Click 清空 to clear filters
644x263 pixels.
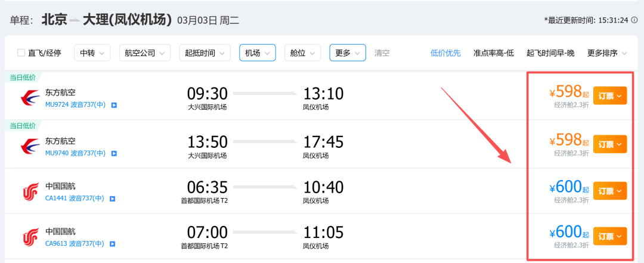[382, 53]
